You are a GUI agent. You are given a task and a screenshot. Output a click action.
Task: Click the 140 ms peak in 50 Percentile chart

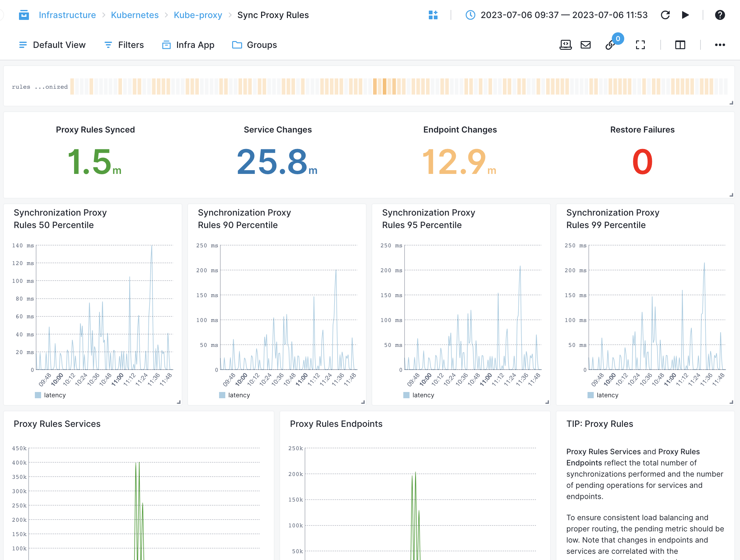pyautogui.click(x=152, y=247)
